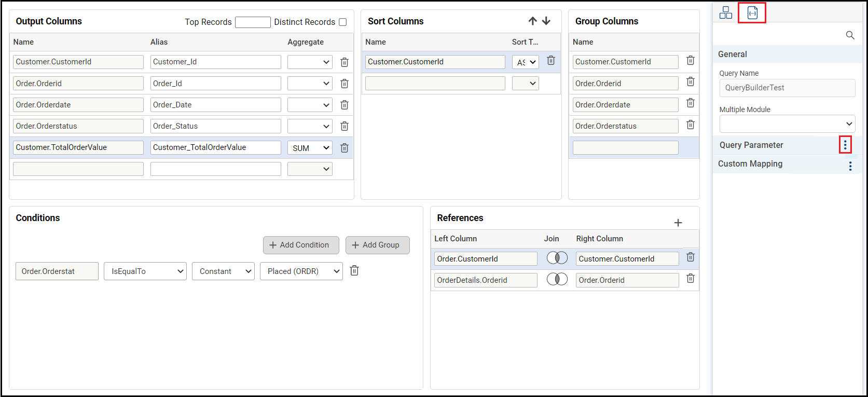Screen dimensions: 868x397
Task: Open SUM aggregate dropdown
Action: pos(310,148)
